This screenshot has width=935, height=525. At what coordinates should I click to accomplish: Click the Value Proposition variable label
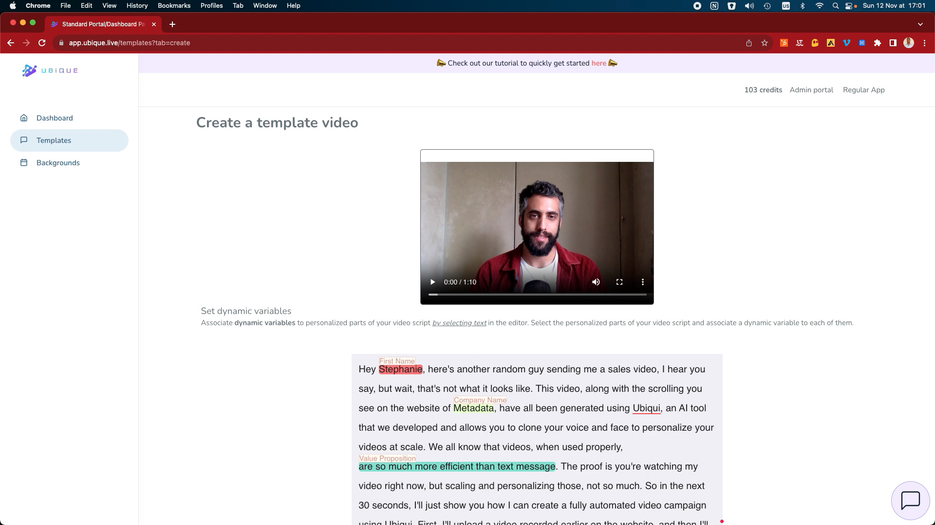387,458
